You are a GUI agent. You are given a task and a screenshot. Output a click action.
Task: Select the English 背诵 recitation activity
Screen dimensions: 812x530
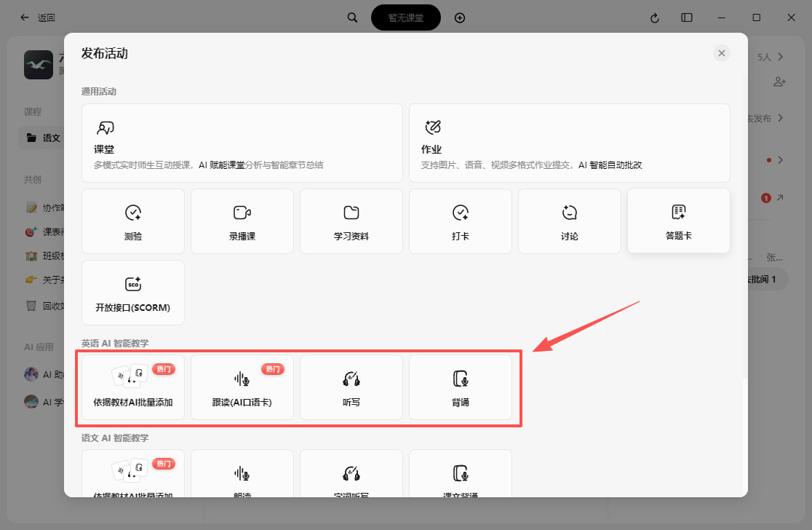pyautogui.click(x=461, y=387)
